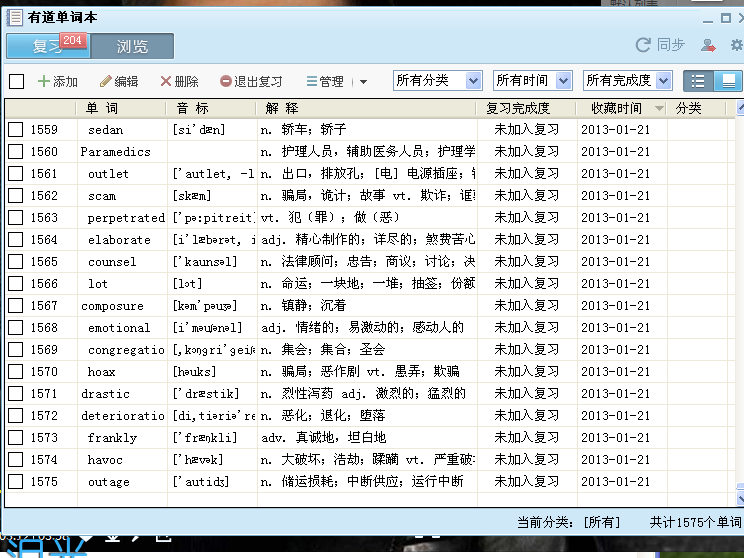Screen dimensions: 744x558
Task: Click the 2013-01-21 date in row 1575
Action: [x=615, y=482]
